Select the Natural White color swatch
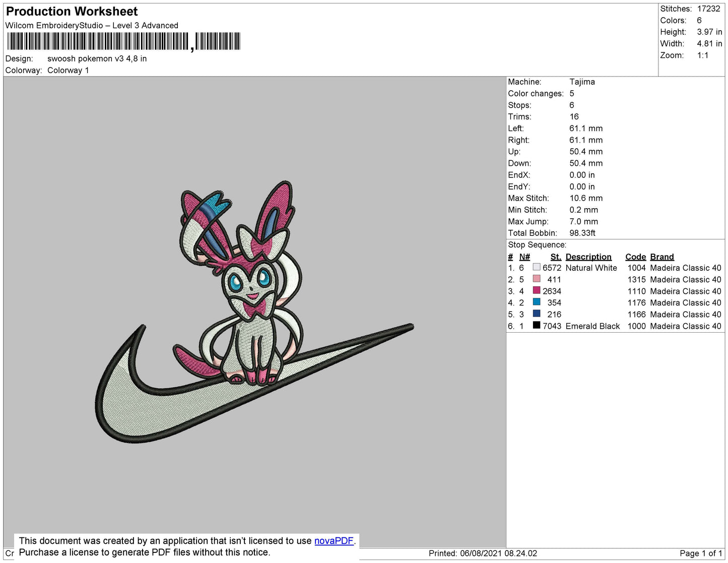728x563 pixels. pyautogui.click(x=537, y=268)
